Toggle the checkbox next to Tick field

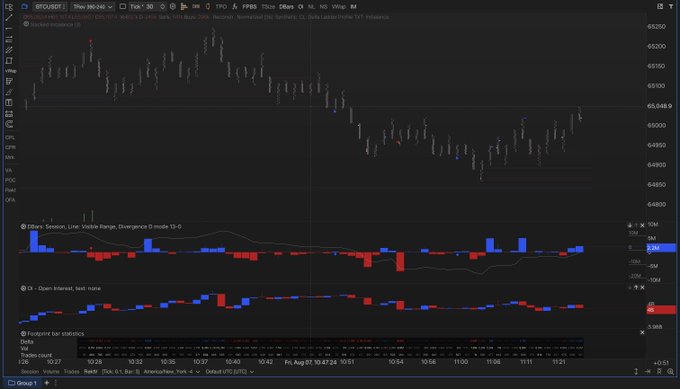(123, 7)
